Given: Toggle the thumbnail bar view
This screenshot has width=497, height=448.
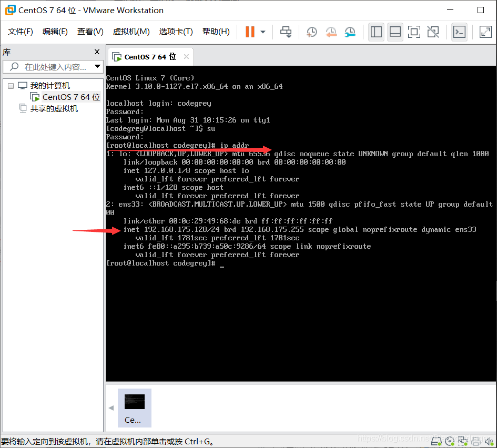Looking at the screenshot, I should 395,32.
